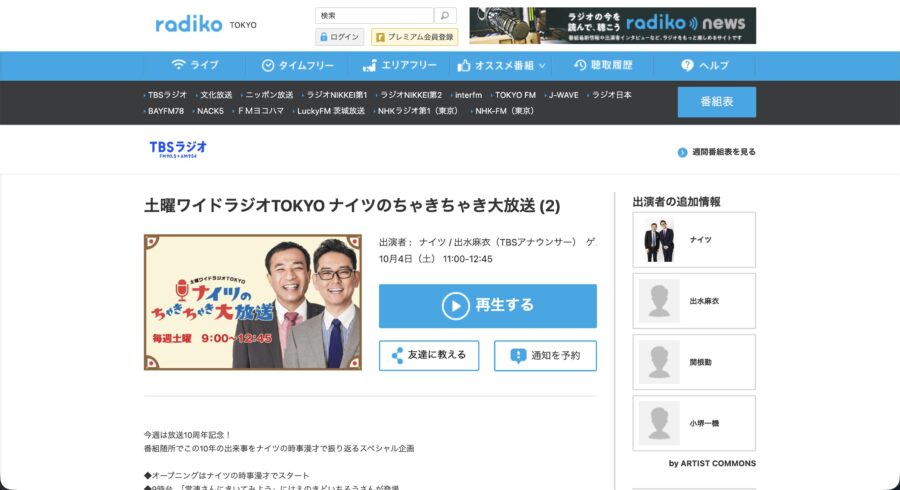Click the 番組表 program guide button

716,102
